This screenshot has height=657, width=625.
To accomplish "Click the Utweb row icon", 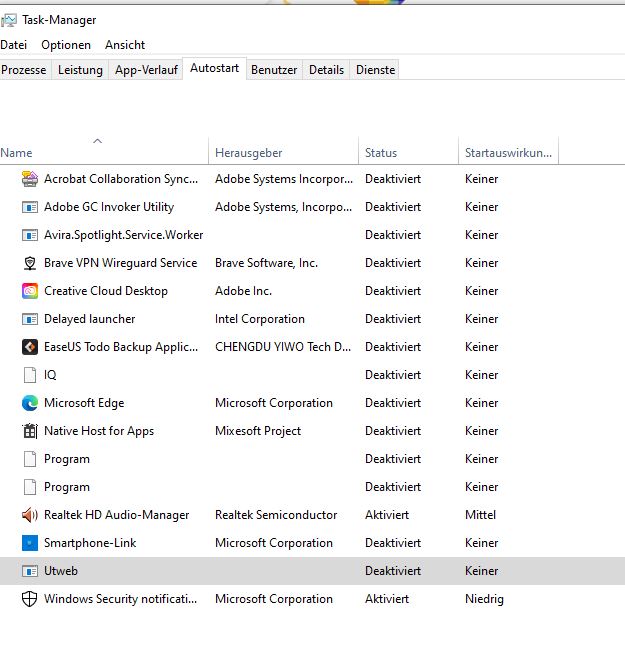I will [x=30, y=571].
